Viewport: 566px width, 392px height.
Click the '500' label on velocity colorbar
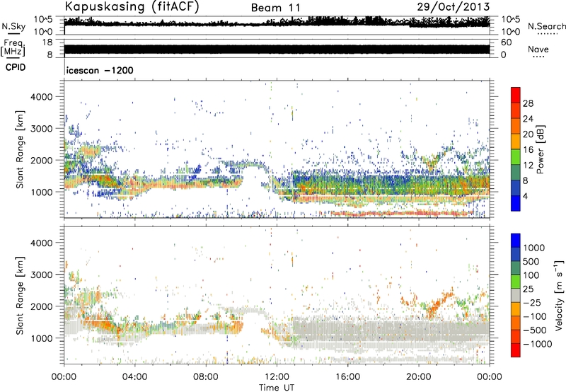click(531, 262)
